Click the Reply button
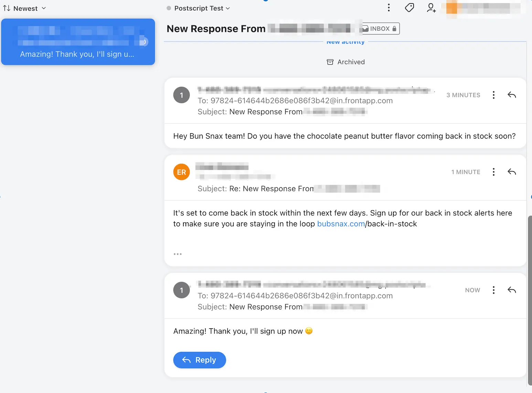The height and width of the screenshot is (393, 532). 199,360
